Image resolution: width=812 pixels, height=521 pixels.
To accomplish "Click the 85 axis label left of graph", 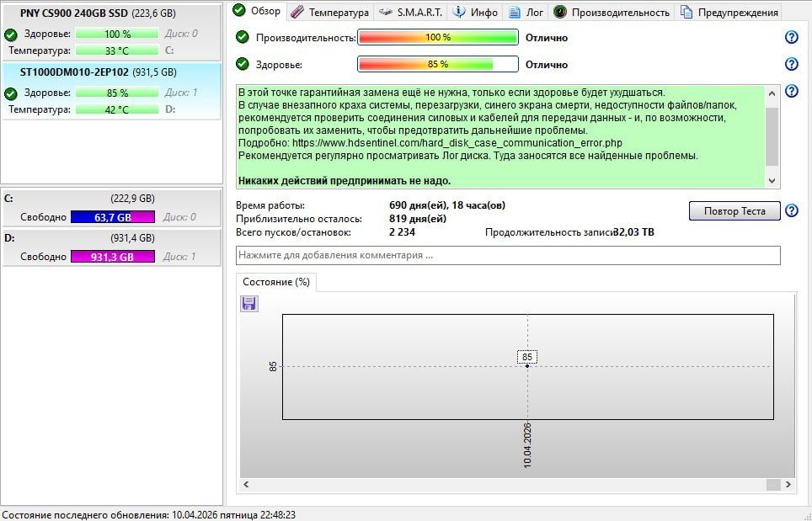I will 273,367.
